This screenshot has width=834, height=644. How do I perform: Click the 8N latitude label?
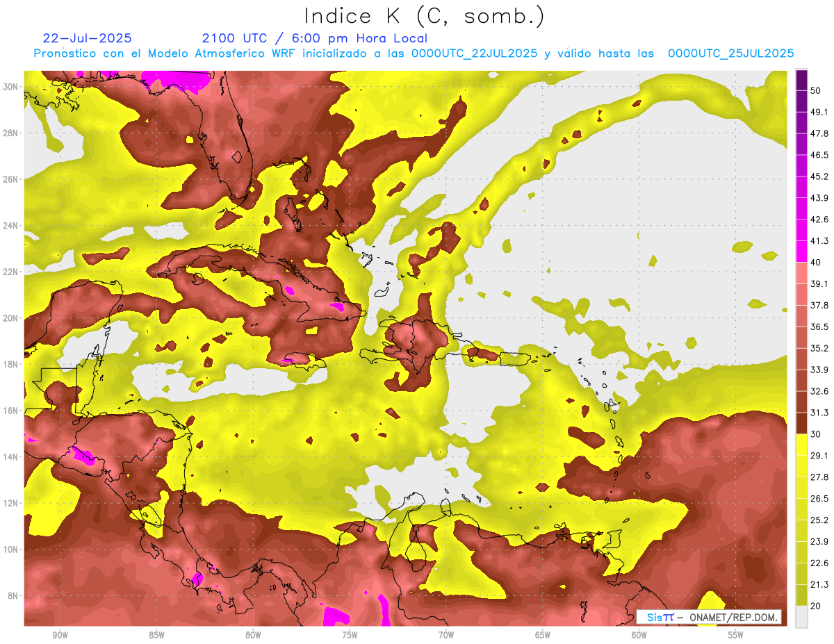pyautogui.click(x=14, y=596)
